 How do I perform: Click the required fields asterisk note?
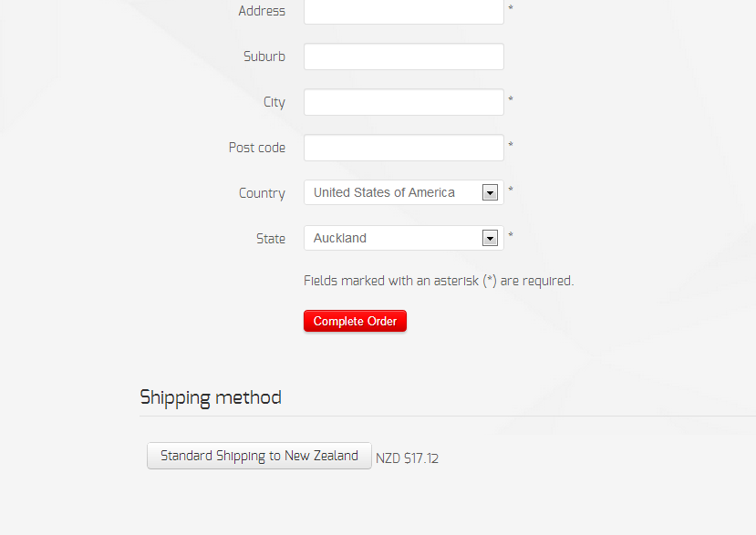[x=439, y=281]
